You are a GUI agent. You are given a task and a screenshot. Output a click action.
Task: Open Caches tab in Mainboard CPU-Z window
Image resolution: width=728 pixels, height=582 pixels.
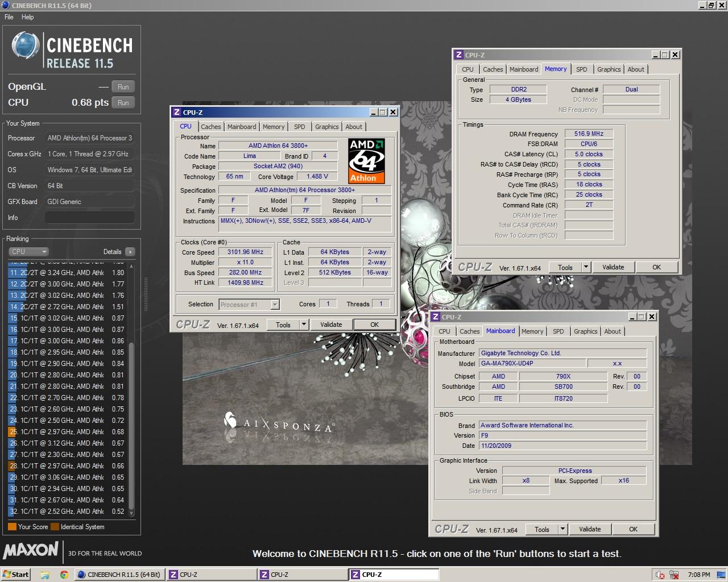tap(470, 331)
